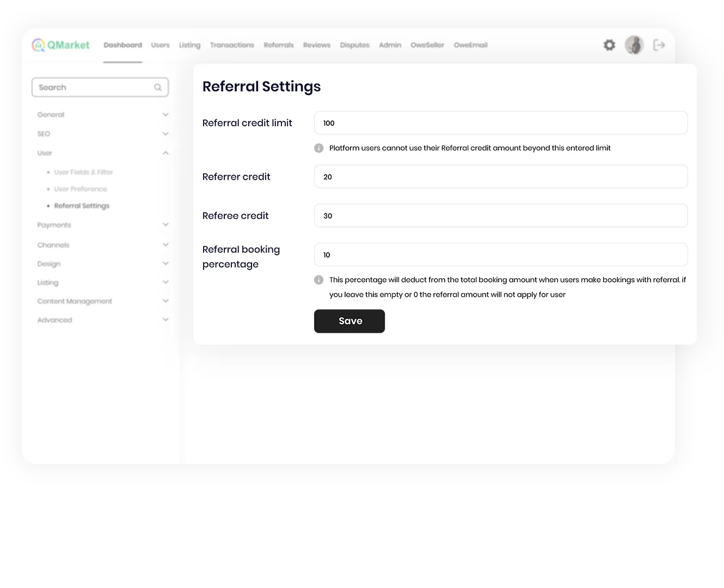Click the QMarket logo

tap(60, 45)
